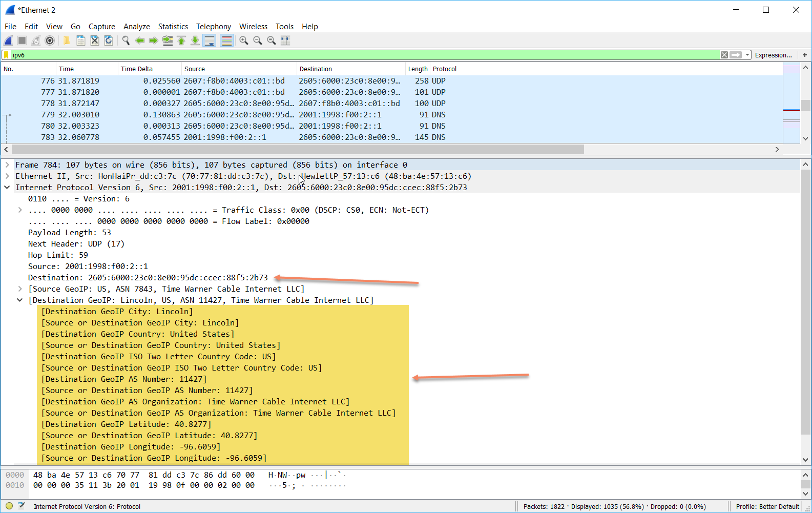
Task: Click the resize columns icon
Action: click(x=285, y=40)
